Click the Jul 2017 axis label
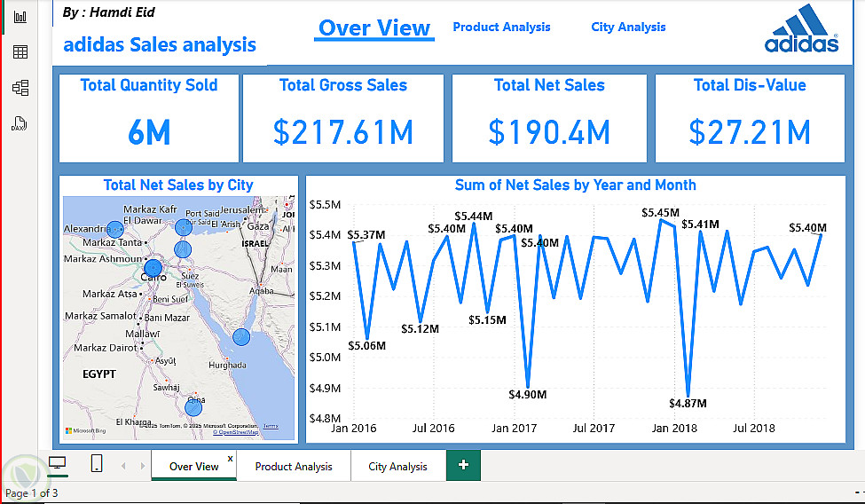The image size is (865, 504). click(x=594, y=428)
